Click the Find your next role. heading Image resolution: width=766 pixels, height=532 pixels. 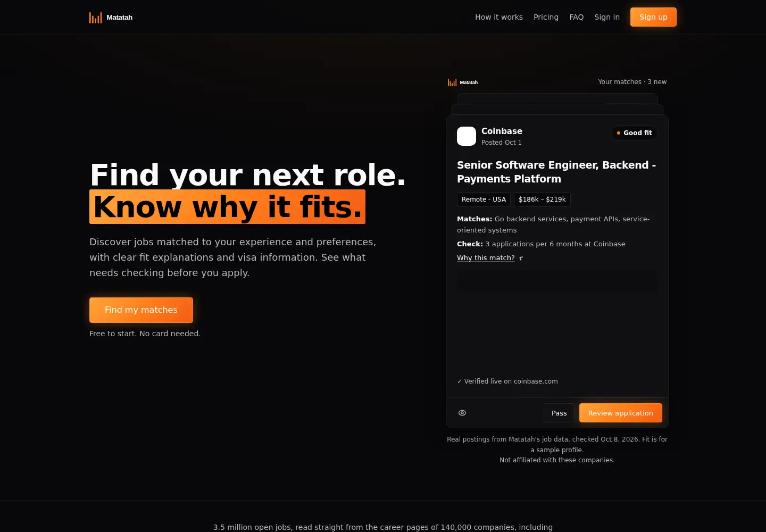248,174
